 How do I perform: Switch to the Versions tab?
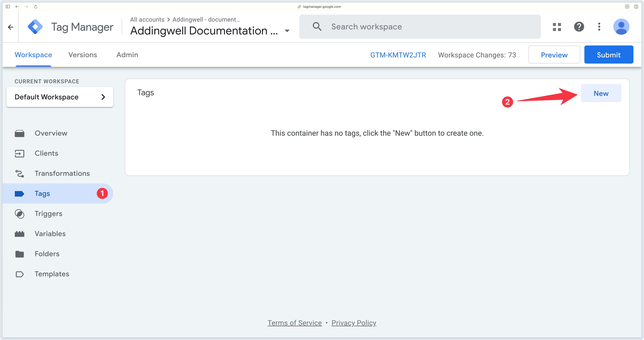[83, 55]
